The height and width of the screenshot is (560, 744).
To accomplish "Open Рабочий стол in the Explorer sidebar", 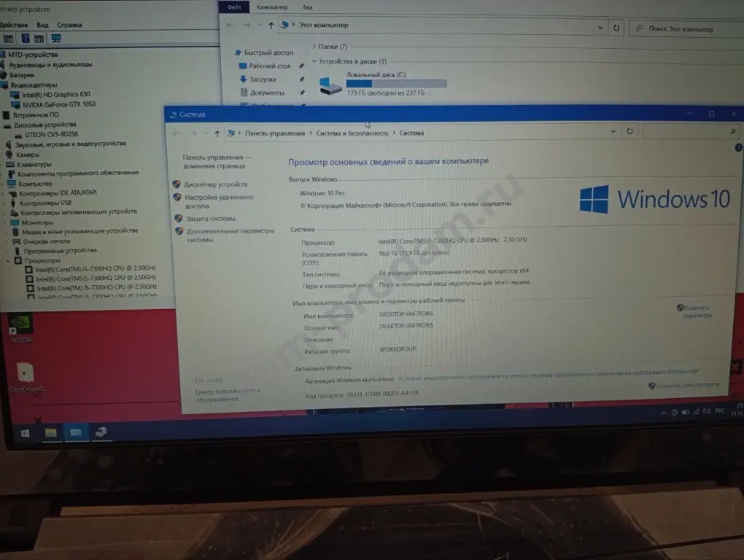I will (x=269, y=66).
